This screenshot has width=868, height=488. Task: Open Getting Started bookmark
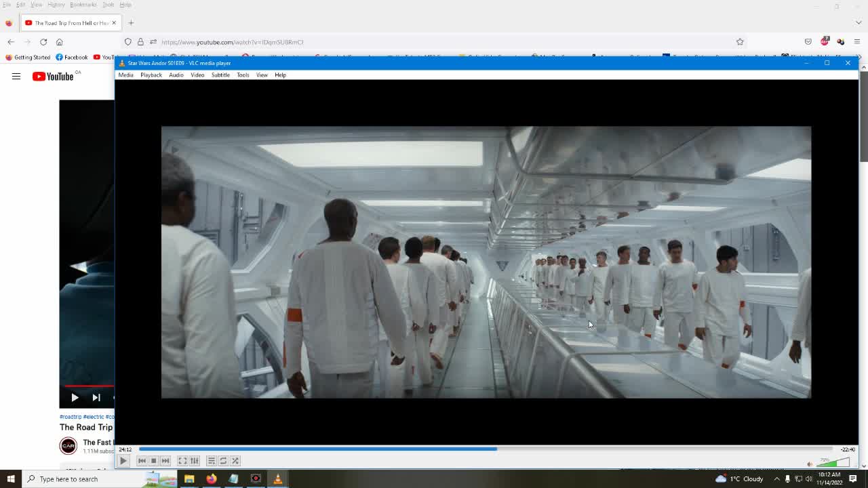[27, 58]
